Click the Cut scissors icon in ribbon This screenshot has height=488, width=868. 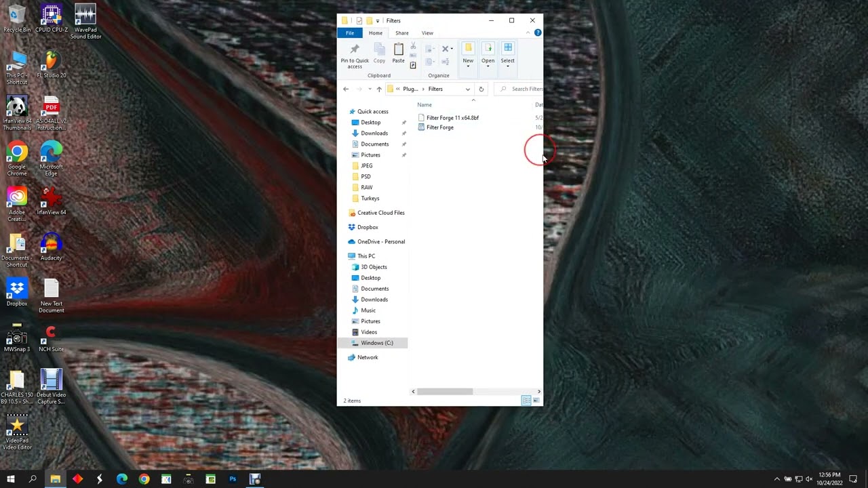(413, 46)
